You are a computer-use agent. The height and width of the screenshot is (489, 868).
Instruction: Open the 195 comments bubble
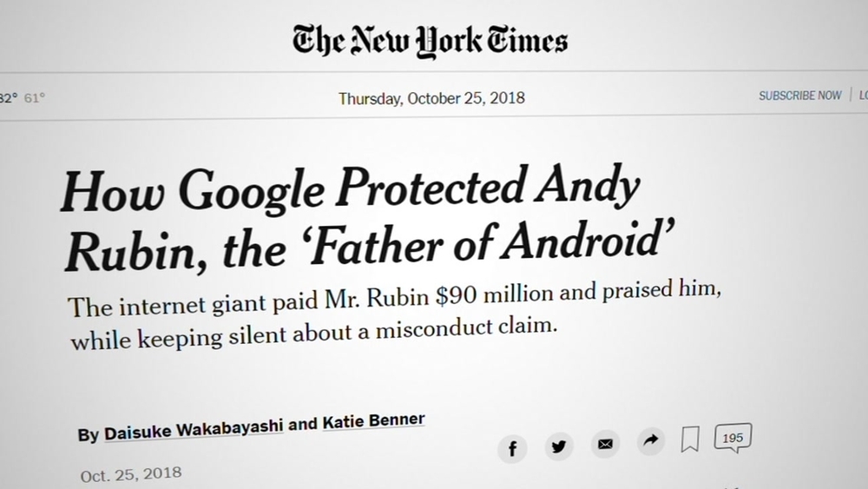tap(733, 439)
